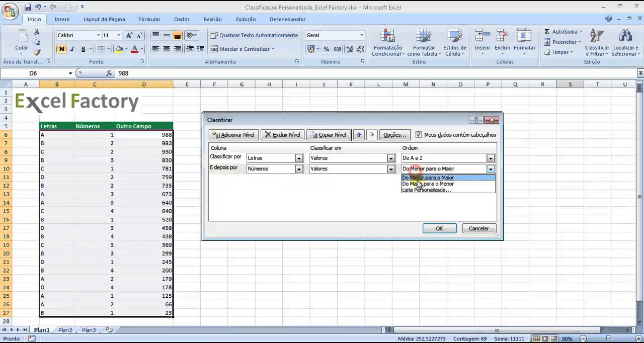Open Valores dropdown in the Classificar por row

(x=391, y=158)
